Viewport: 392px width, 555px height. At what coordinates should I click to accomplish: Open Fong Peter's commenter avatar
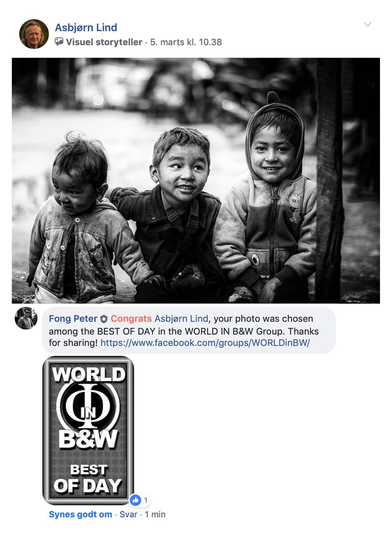(x=26, y=318)
